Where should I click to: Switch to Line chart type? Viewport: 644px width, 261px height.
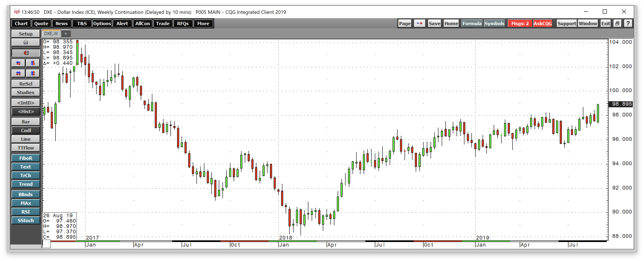(x=26, y=139)
